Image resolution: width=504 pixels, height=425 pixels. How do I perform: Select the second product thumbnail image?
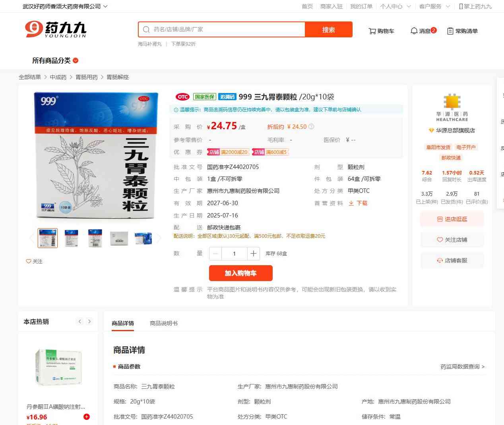72,238
